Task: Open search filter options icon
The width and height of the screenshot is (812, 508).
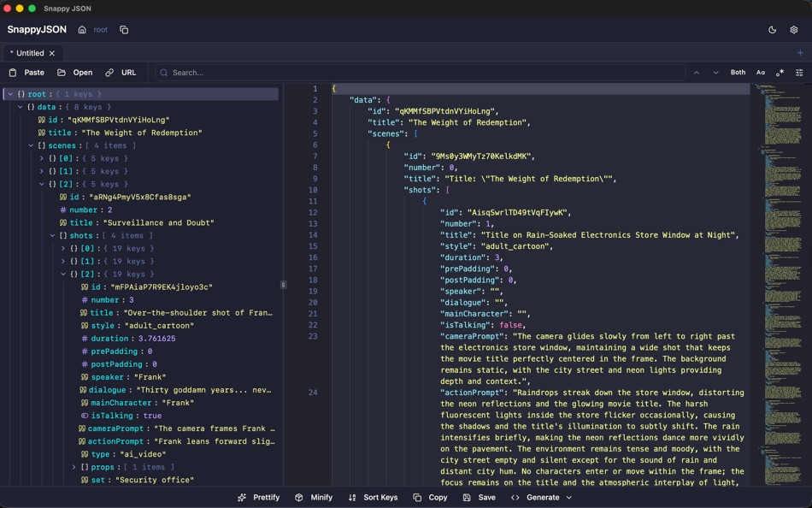Action: [x=799, y=73]
